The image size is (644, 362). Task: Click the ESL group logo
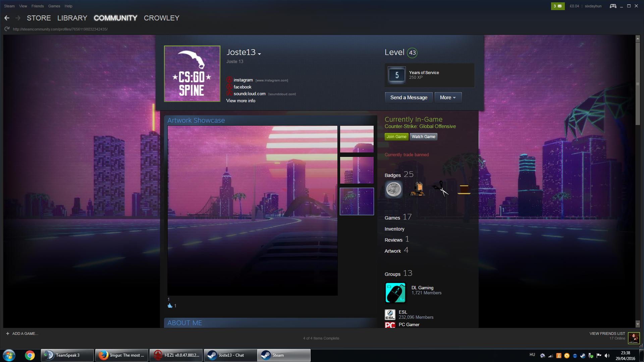[x=390, y=314]
